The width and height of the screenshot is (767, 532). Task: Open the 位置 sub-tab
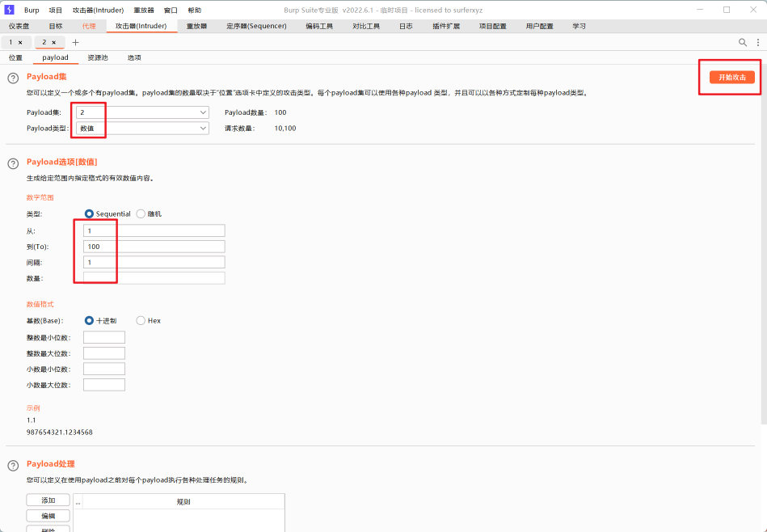pos(15,57)
